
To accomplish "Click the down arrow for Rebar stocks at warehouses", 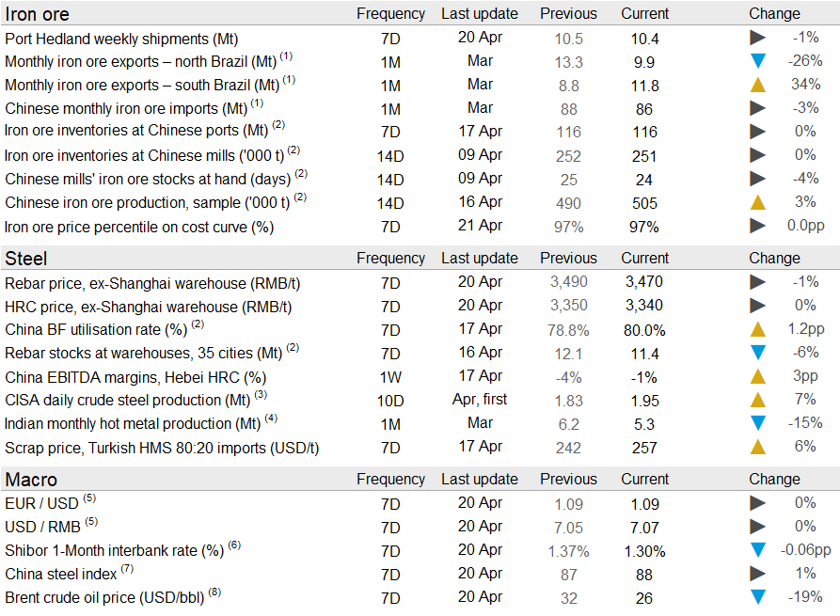I will (x=757, y=353).
